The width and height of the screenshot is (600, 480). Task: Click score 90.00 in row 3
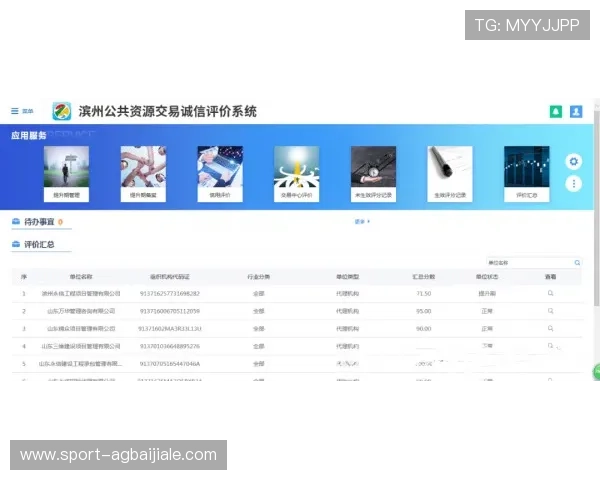point(424,329)
